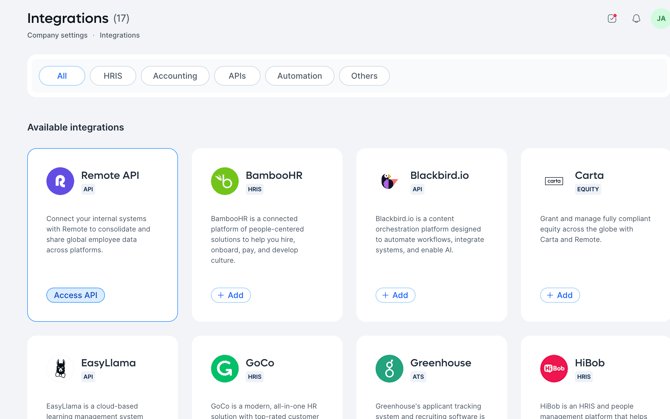The height and width of the screenshot is (419, 670).
Task: Click the Carta description text
Action: (595, 229)
